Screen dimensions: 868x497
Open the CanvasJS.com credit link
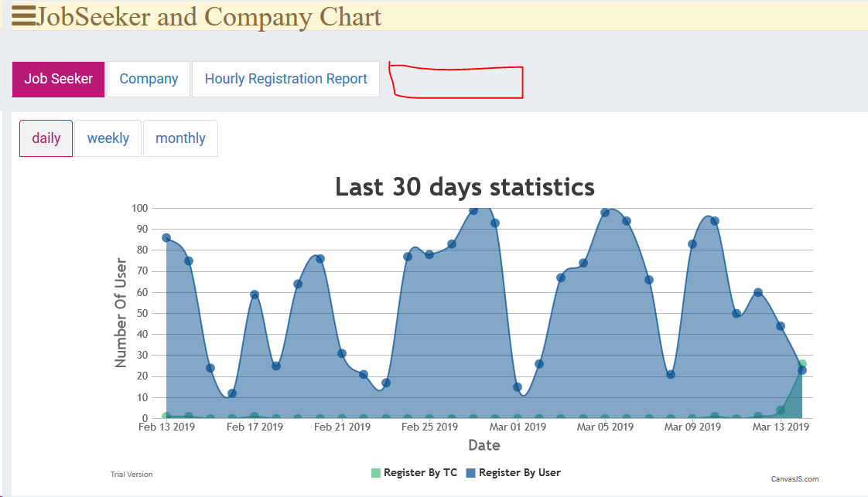tap(795, 479)
